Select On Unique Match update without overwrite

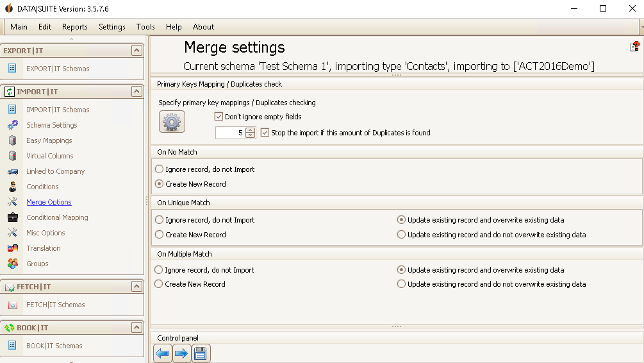401,235
